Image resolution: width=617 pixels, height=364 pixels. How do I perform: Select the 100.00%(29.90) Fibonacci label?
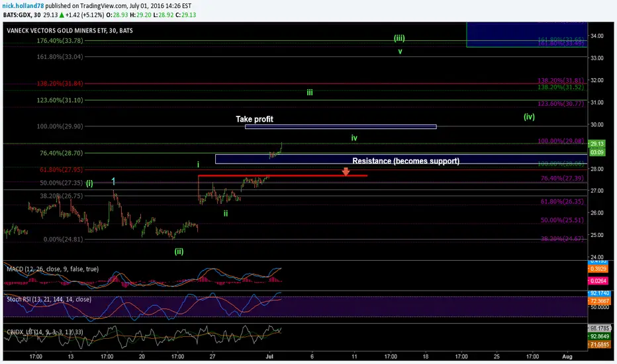(x=60, y=126)
